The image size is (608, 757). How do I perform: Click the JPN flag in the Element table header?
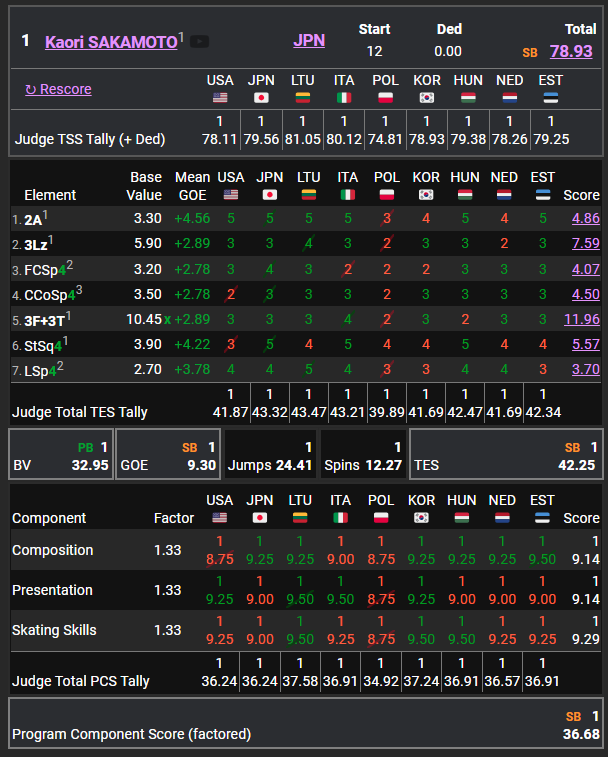coord(270,195)
